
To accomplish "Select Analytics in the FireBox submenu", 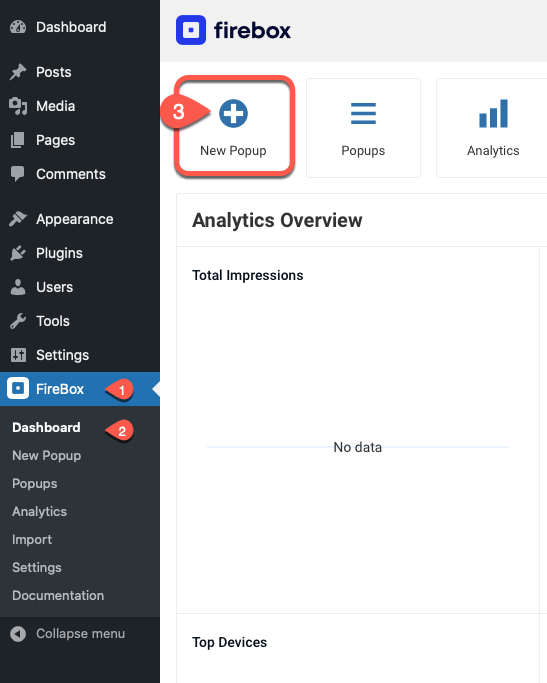I will (39, 511).
